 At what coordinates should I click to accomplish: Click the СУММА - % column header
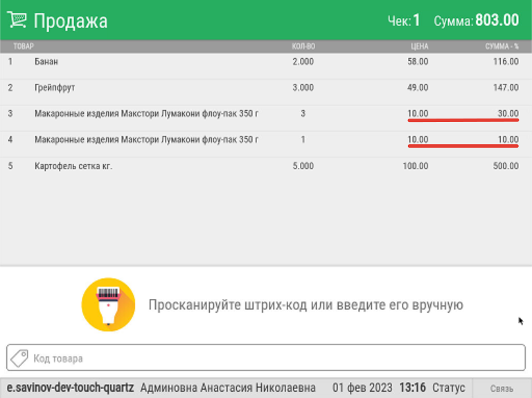click(502, 46)
